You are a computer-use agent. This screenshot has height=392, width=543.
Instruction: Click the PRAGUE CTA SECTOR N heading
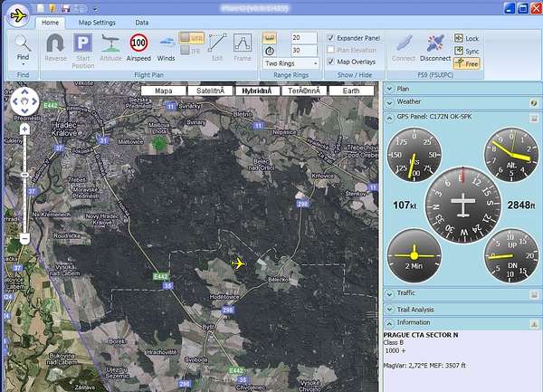coord(421,335)
